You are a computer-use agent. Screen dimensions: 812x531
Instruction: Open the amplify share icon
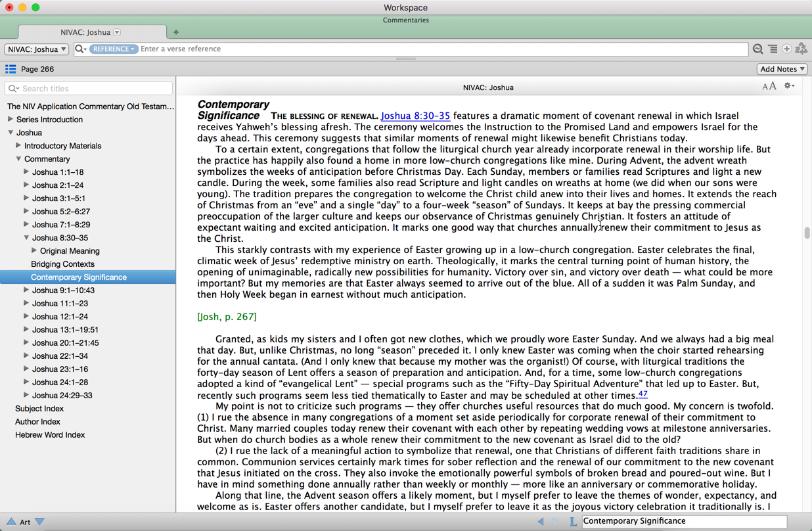(x=801, y=49)
